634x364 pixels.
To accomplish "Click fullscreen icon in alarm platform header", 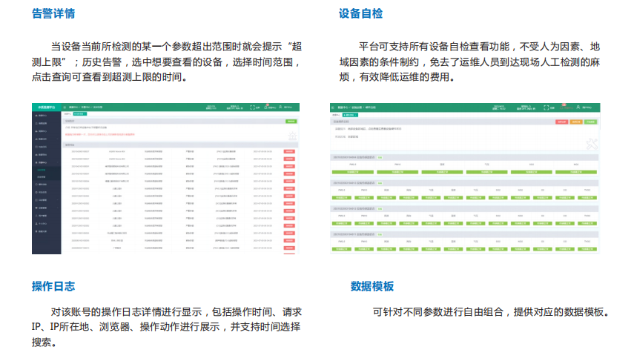I will (x=252, y=107).
